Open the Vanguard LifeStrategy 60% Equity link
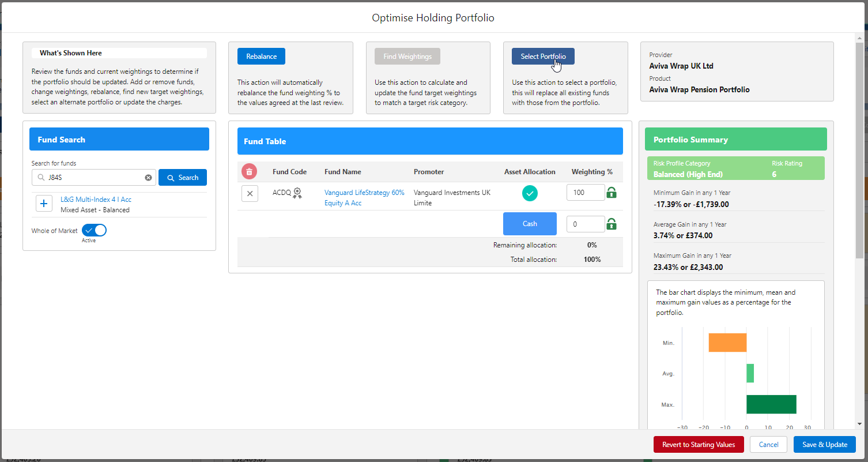 click(364, 198)
